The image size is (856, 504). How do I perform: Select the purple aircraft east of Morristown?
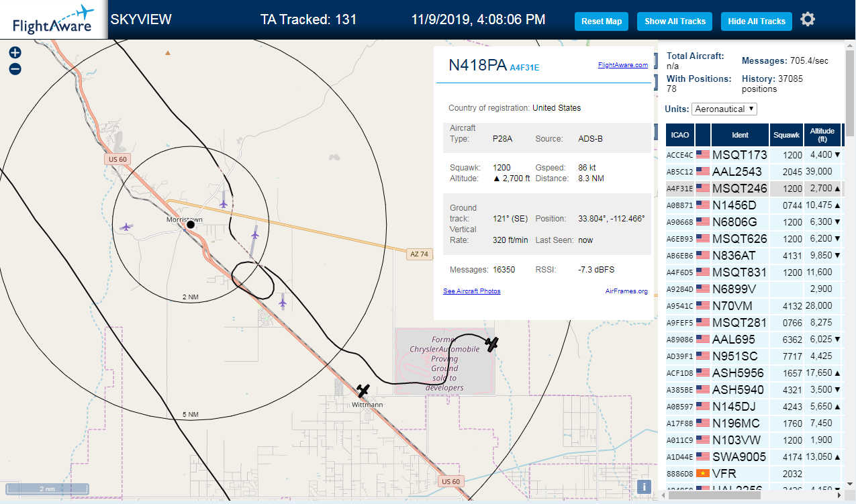tap(254, 234)
